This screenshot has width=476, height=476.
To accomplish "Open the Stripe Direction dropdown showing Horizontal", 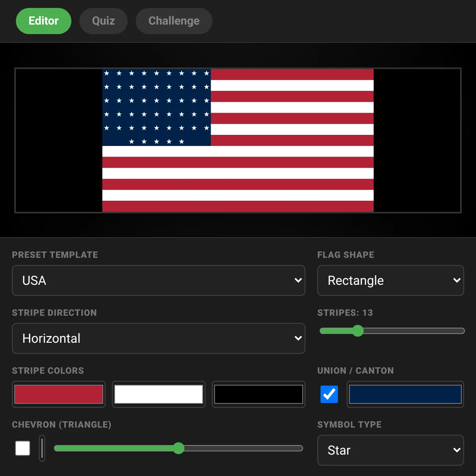I will (x=159, y=338).
